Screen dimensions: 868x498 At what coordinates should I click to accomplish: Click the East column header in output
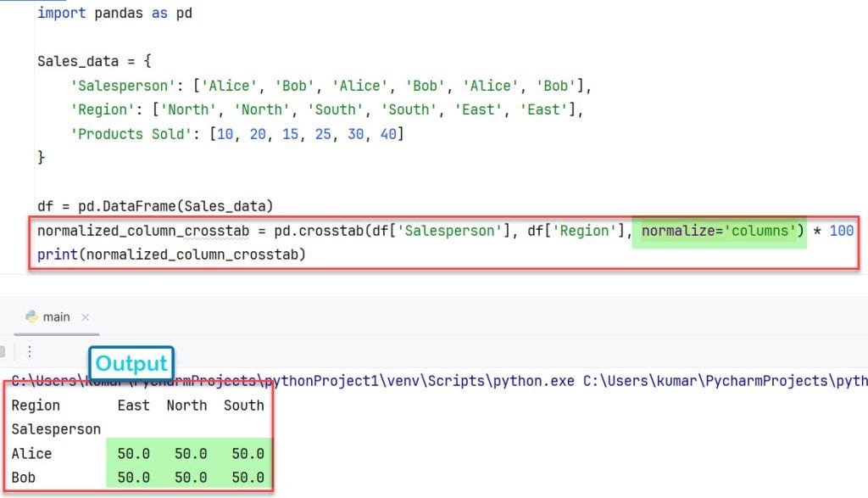point(133,405)
